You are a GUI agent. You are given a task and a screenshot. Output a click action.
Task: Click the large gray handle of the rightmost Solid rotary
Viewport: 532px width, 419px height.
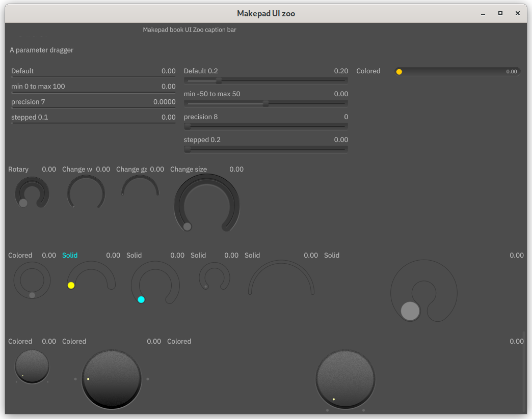(x=410, y=311)
